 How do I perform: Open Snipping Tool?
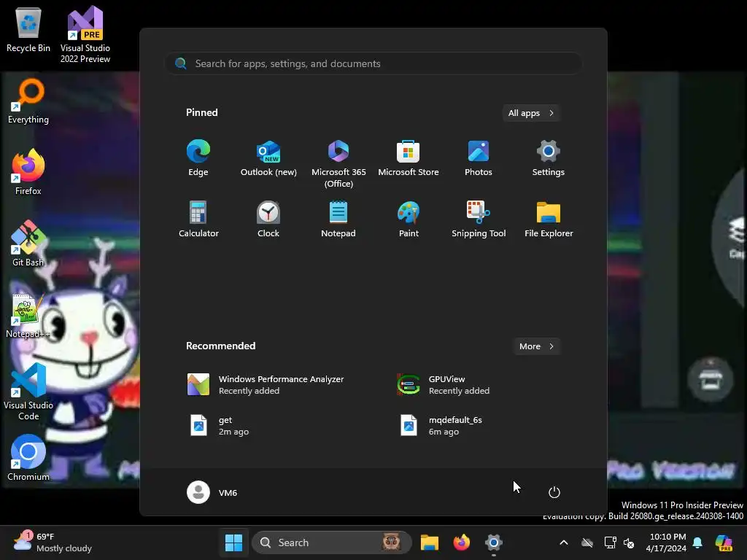click(479, 219)
